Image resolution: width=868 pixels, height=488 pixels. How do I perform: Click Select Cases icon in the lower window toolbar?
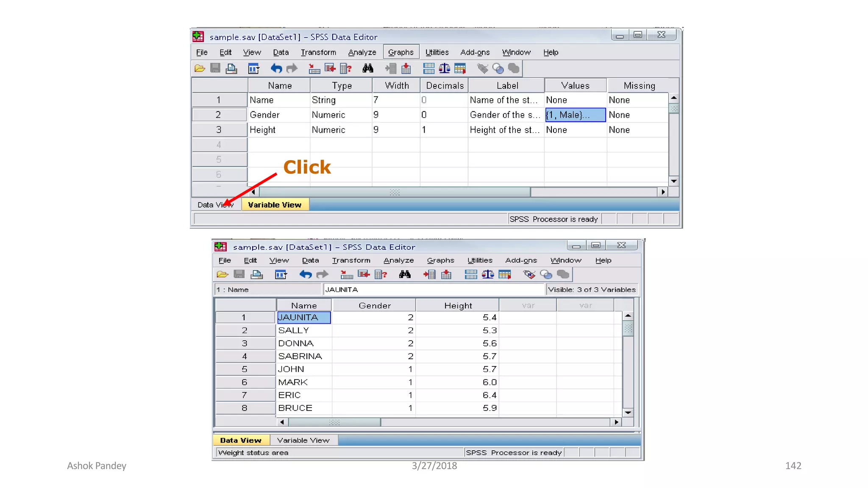(504, 274)
